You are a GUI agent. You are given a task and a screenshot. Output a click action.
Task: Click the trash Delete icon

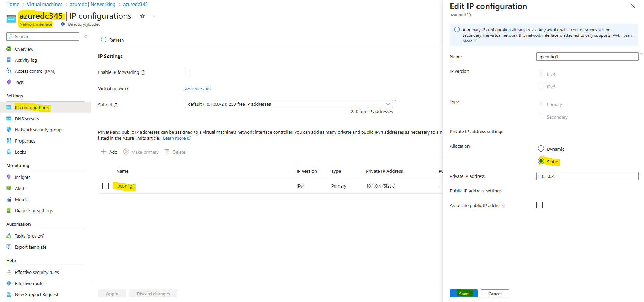click(167, 152)
